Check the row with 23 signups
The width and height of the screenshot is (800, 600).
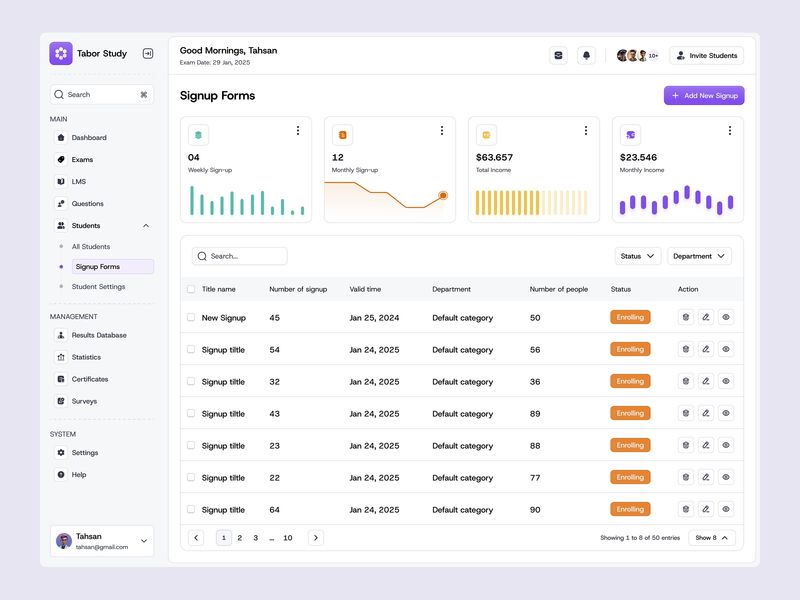[191, 445]
